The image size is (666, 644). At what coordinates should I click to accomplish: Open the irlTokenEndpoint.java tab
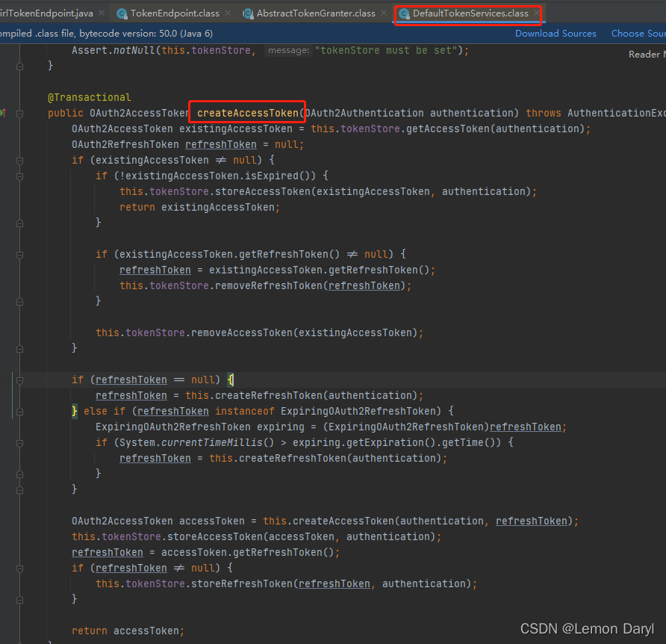coord(46,13)
